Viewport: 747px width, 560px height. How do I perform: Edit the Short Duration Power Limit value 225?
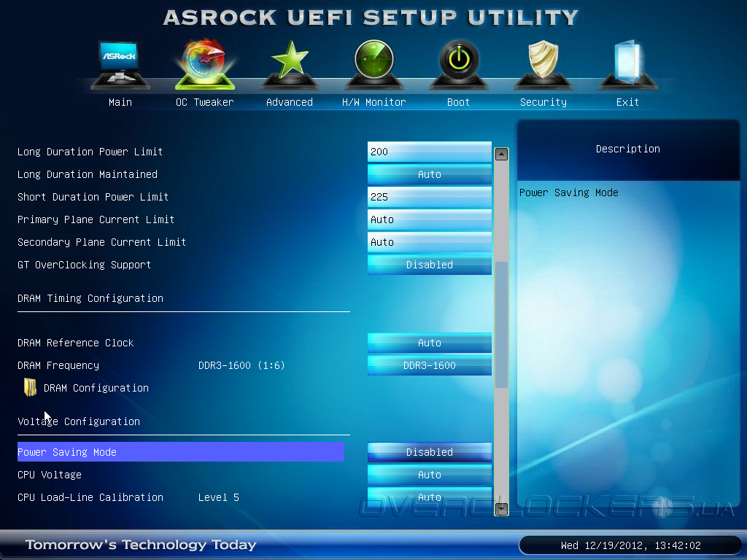coord(429,197)
